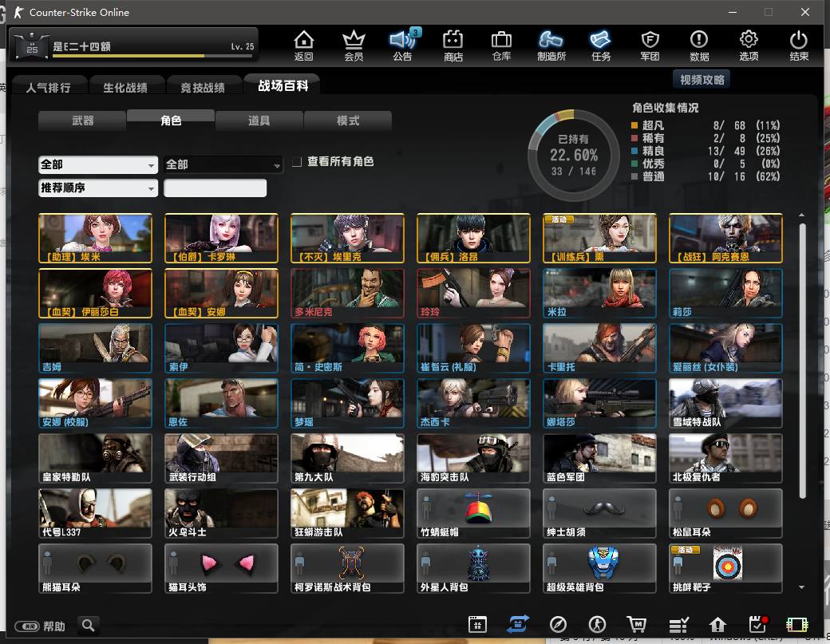This screenshot has width=830, height=644.
Task: Select the 海豹突击队 character card
Action: pos(473,458)
